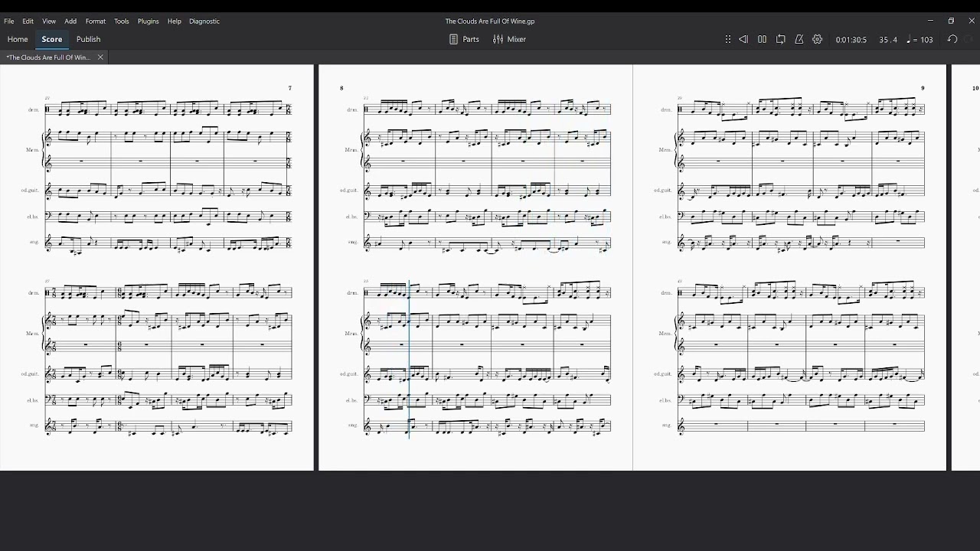Image resolution: width=980 pixels, height=551 pixels.
Task: Grab the playback toolbar drag handle
Action: pos(728,39)
